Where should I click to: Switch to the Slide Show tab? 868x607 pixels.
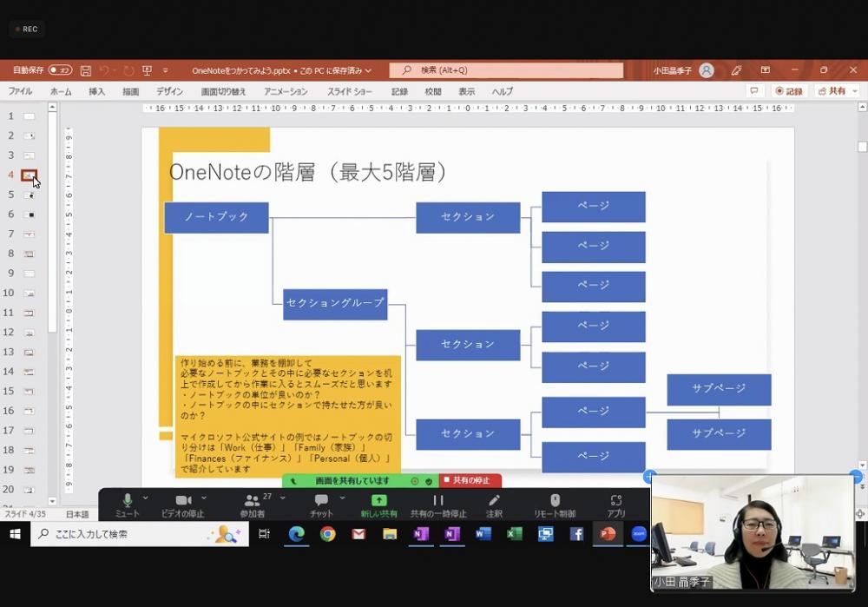click(349, 91)
